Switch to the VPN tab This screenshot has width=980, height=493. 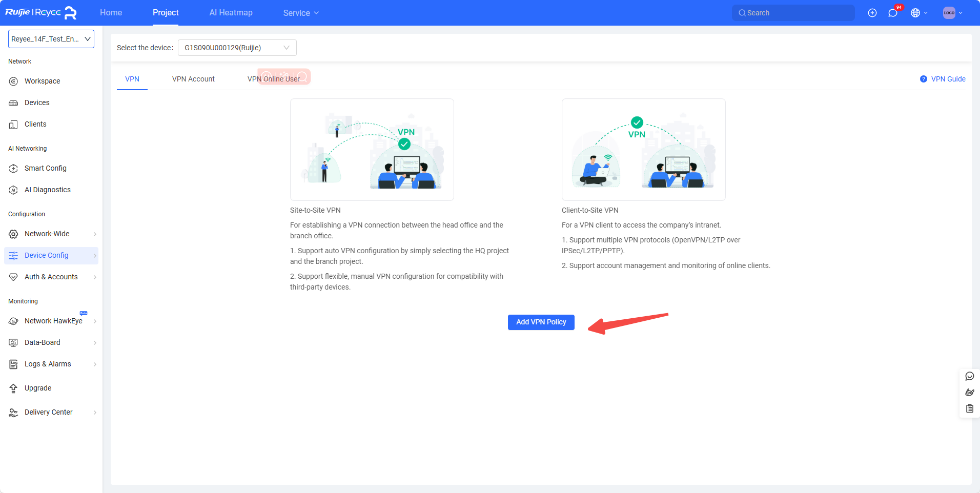coord(132,79)
